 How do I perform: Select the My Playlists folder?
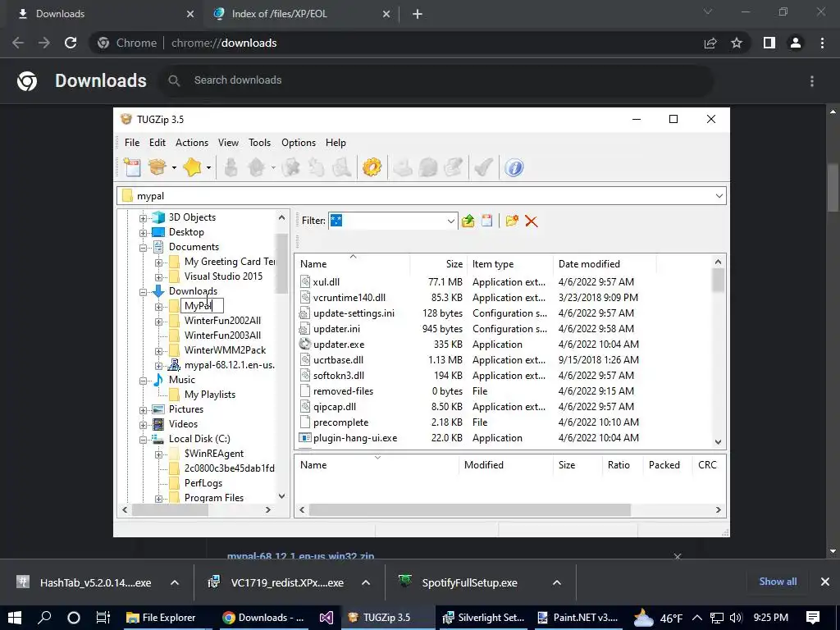(x=209, y=395)
